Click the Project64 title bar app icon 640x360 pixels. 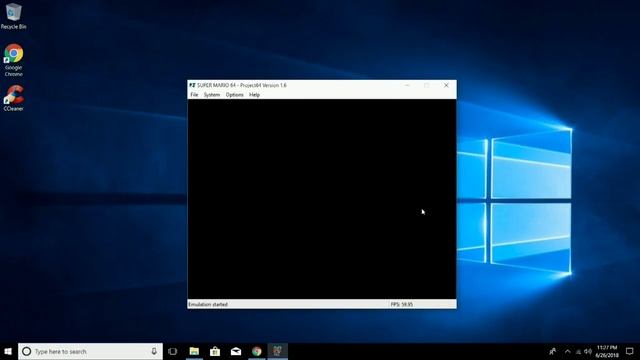(192, 85)
